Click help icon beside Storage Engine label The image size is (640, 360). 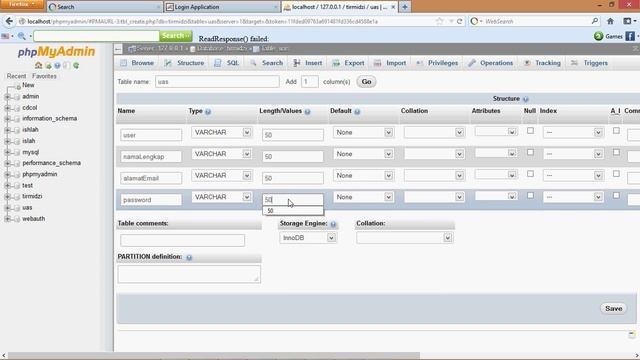(333, 224)
